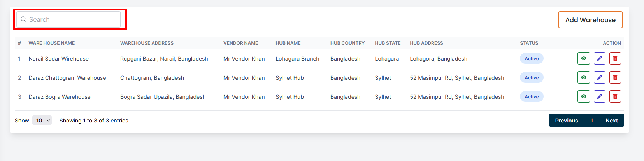Select page 1 in pagination

[x=591, y=121]
